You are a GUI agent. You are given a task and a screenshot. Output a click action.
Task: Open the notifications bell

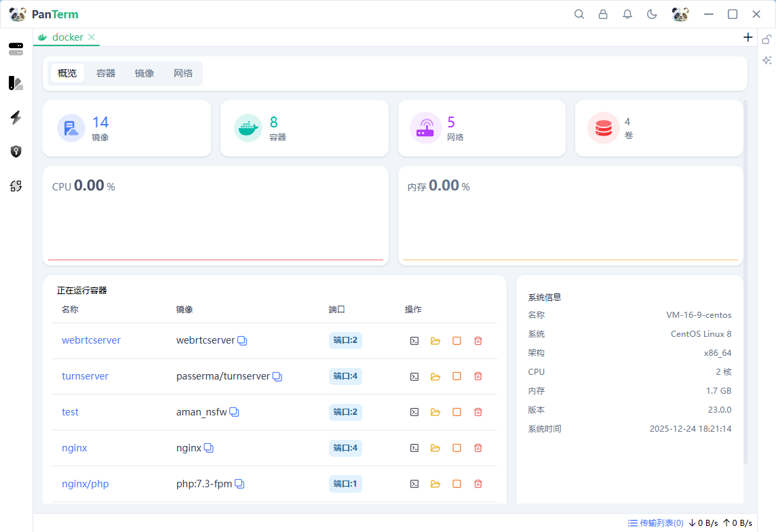coord(627,14)
